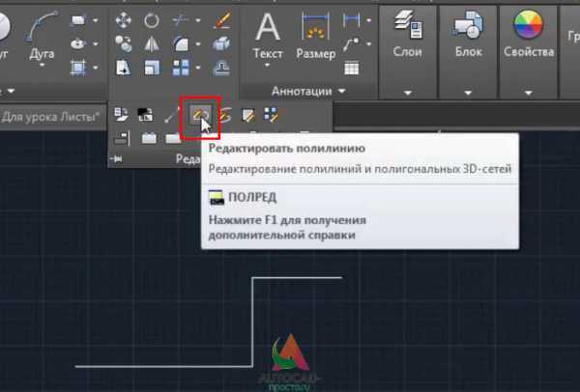Expand the Текст dropdown arrow
The height and width of the screenshot is (392, 580).
[268, 65]
